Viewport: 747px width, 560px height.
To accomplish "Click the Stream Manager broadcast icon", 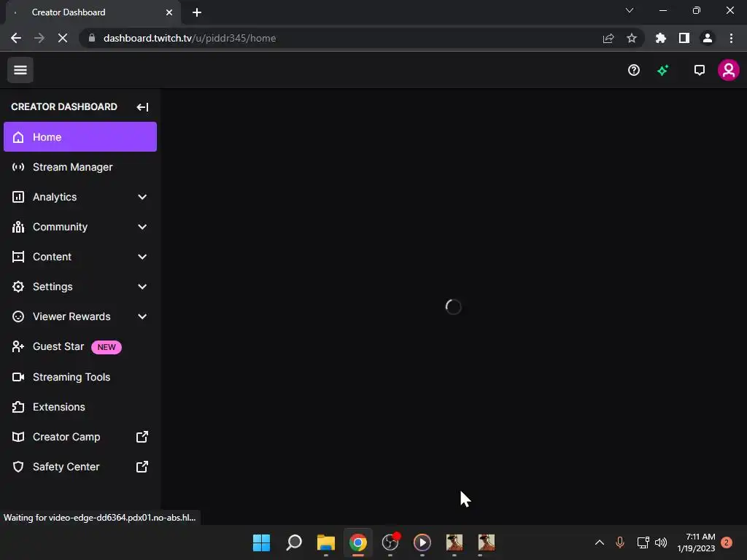I will [18, 167].
